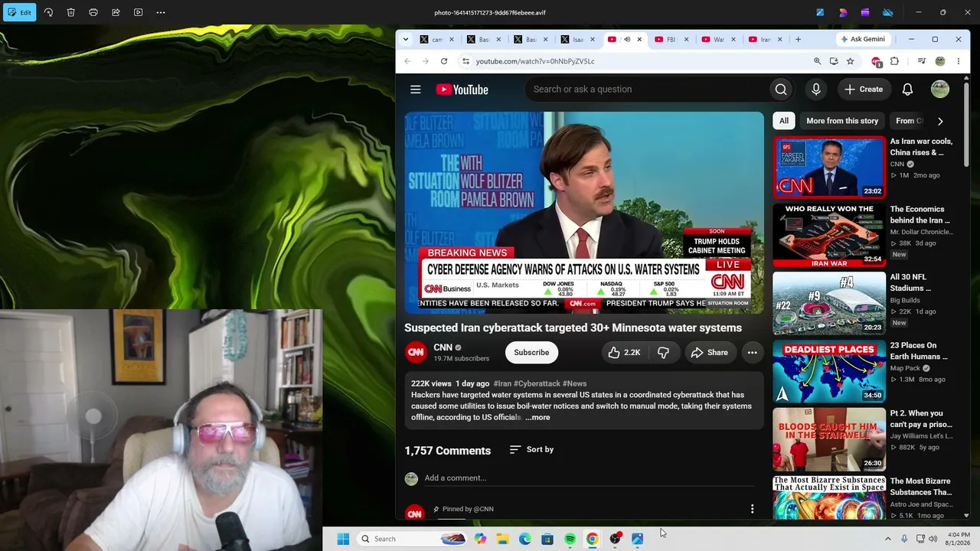
Task: Switch to the 'FBI' YouTube tab
Action: (671, 39)
